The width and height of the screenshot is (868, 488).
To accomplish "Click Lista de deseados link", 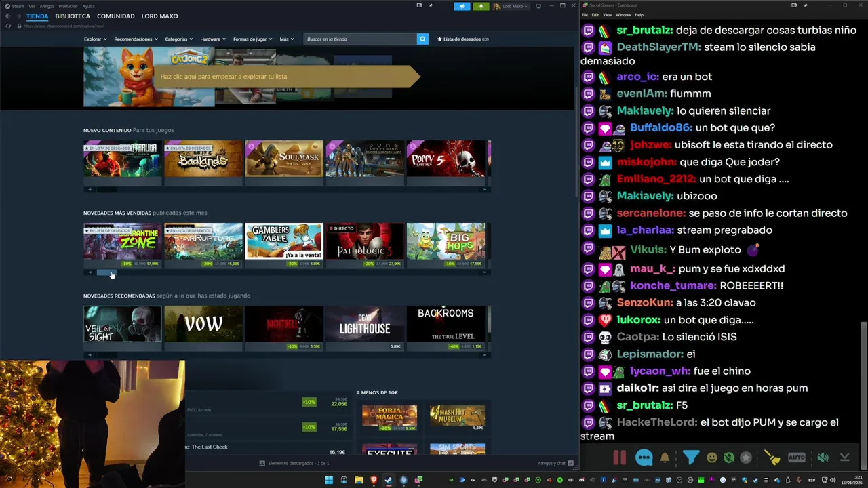I will pos(463,39).
